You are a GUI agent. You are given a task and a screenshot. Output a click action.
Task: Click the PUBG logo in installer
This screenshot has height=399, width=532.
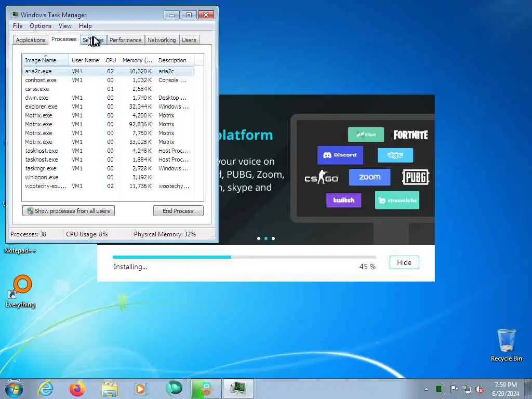click(x=416, y=177)
